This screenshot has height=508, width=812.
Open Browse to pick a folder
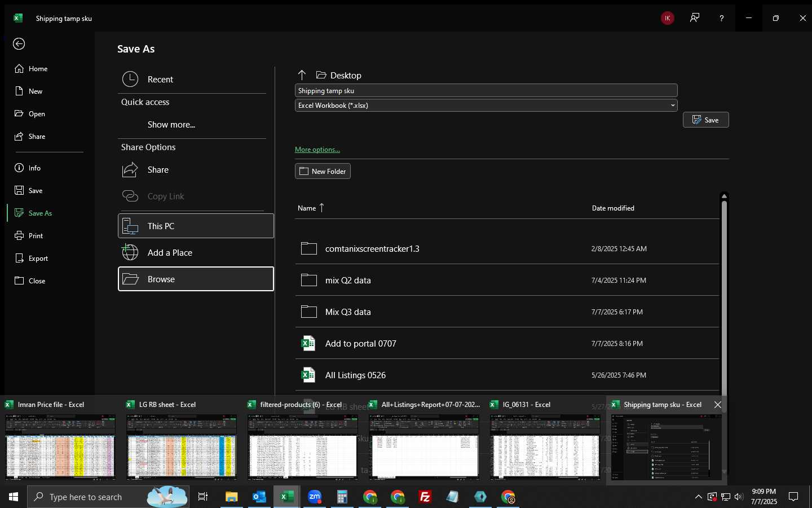click(196, 279)
